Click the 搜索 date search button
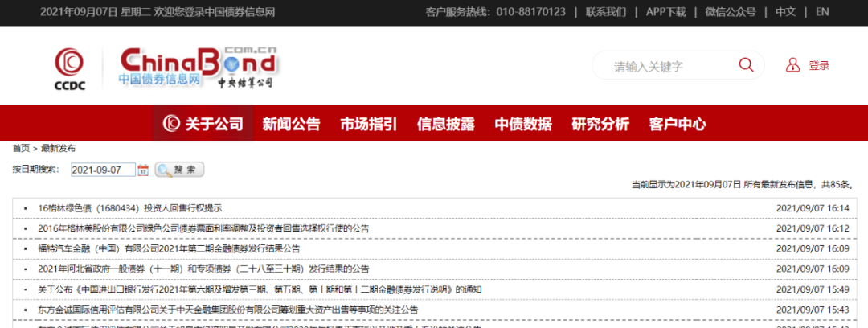 coord(179,170)
